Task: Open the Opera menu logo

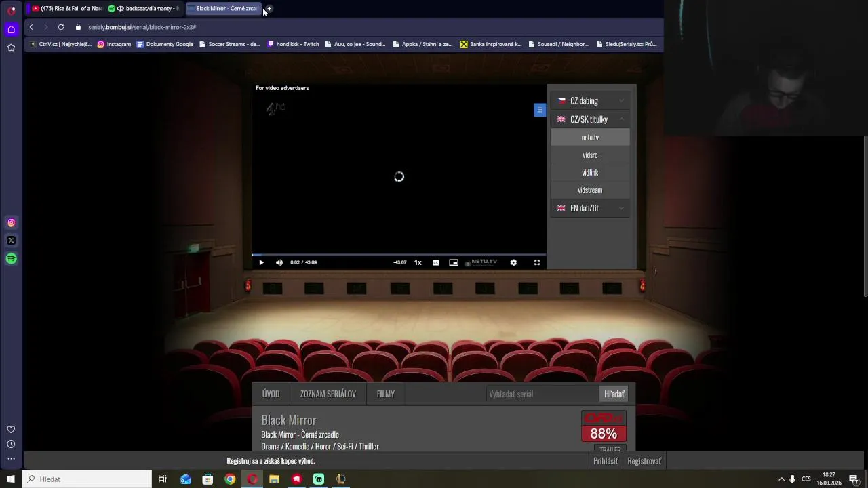Action: [11, 11]
